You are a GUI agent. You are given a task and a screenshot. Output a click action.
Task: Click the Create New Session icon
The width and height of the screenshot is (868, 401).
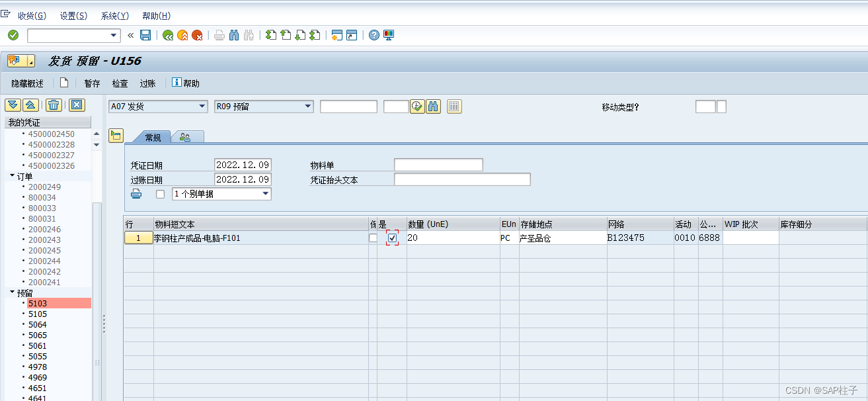[x=337, y=35]
